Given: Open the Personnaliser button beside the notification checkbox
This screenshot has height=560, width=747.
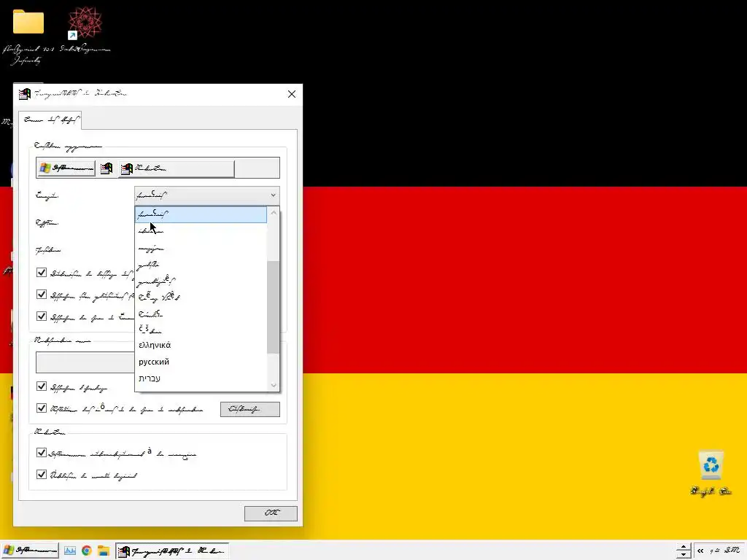Looking at the screenshot, I should (250, 409).
